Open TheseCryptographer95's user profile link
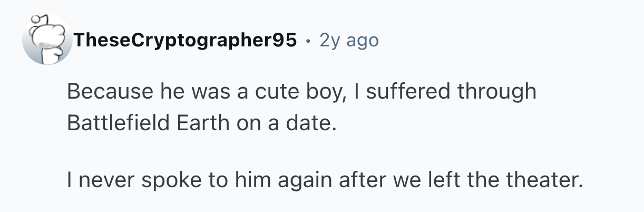This screenshot has width=644, height=212. (186, 40)
